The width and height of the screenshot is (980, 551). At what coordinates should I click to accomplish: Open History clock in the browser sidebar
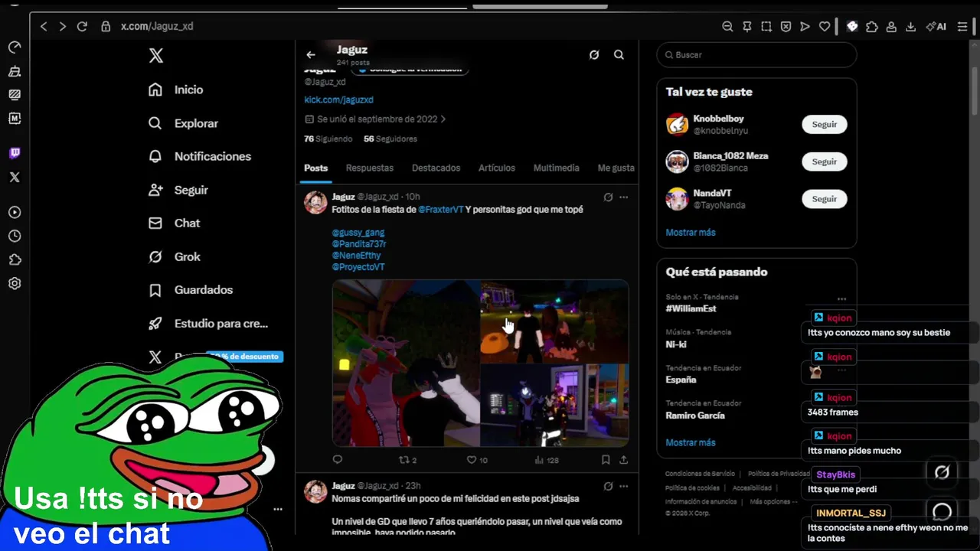tap(15, 236)
